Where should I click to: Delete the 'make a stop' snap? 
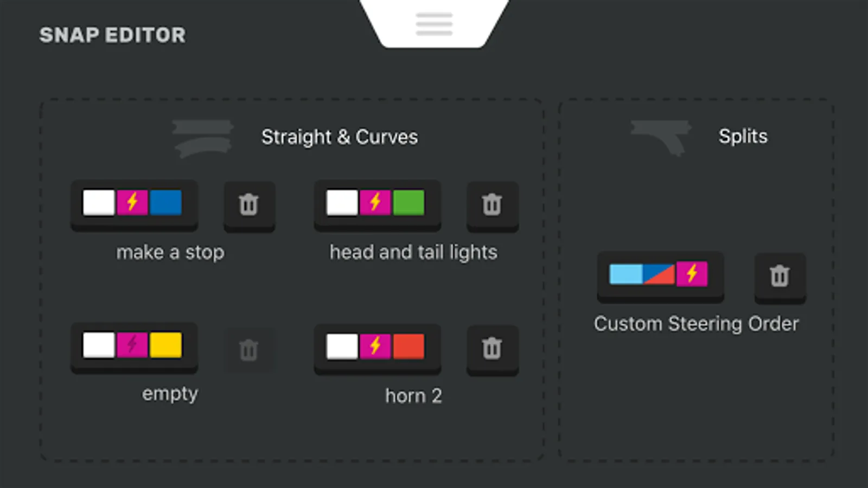(x=249, y=205)
